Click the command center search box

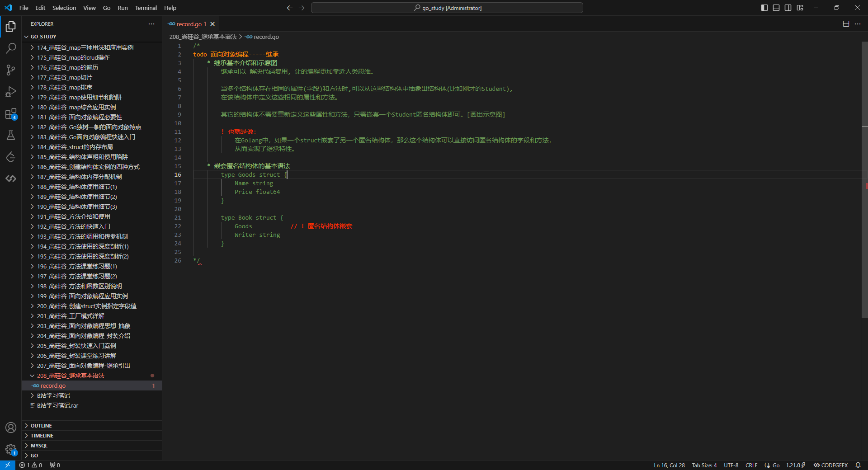point(447,8)
